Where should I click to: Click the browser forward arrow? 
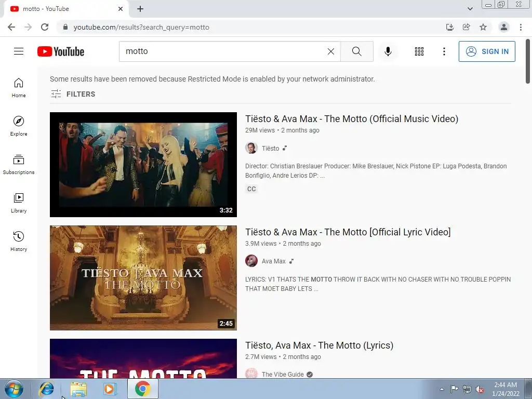click(28, 27)
